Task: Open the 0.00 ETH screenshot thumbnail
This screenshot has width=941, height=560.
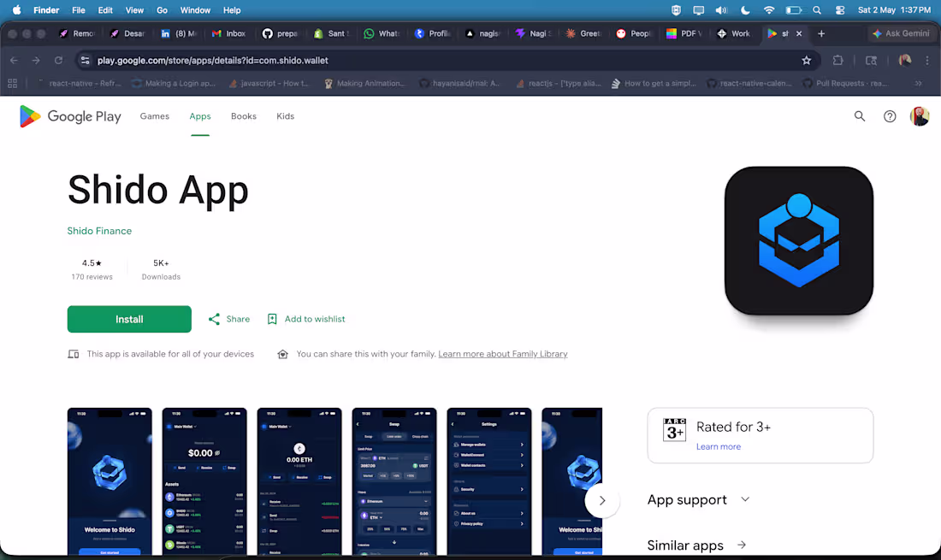Action: coord(299,481)
